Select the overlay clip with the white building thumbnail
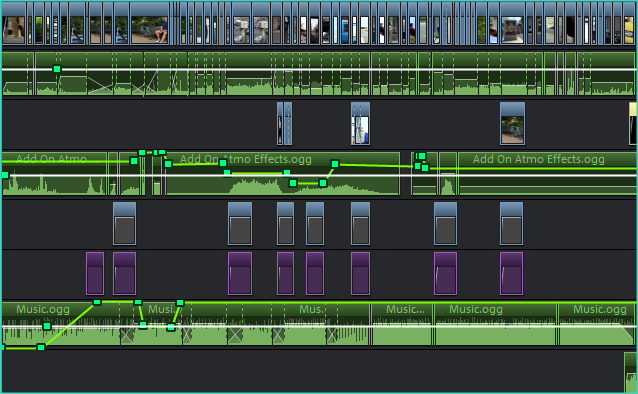 (361, 123)
